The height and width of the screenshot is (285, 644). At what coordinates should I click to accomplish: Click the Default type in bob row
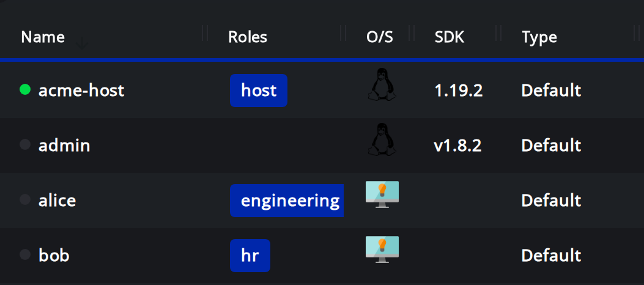(x=551, y=256)
